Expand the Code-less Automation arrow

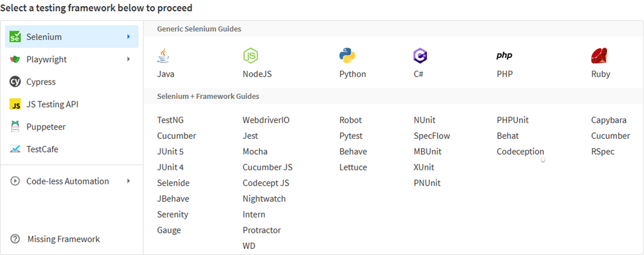point(128,181)
